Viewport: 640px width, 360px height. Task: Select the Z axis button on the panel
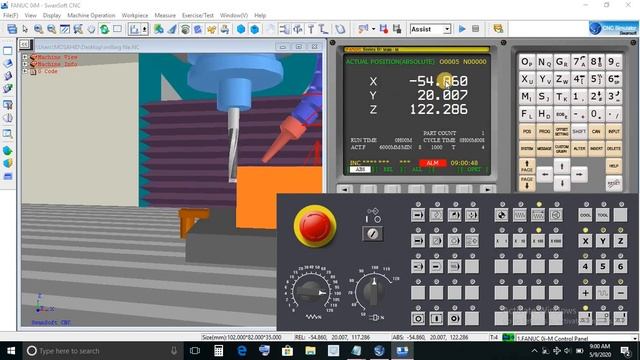620,241
